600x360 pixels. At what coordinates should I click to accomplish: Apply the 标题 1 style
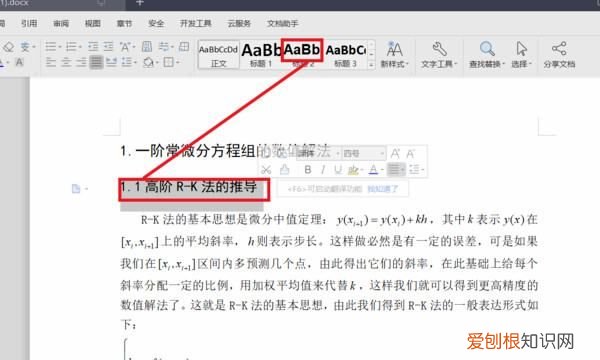coord(261,55)
